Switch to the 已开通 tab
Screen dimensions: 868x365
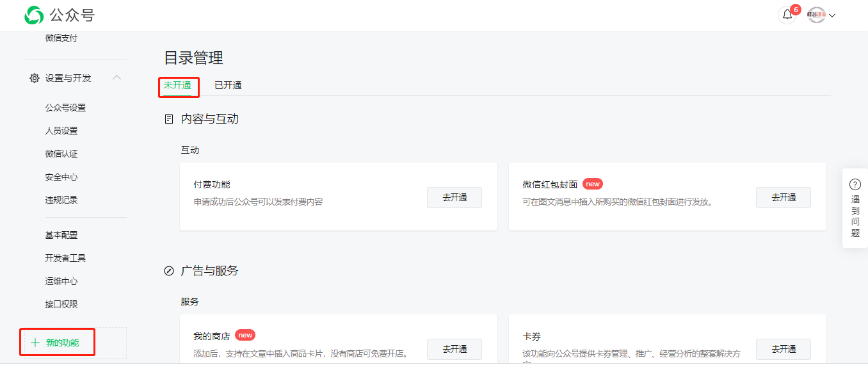(228, 85)
